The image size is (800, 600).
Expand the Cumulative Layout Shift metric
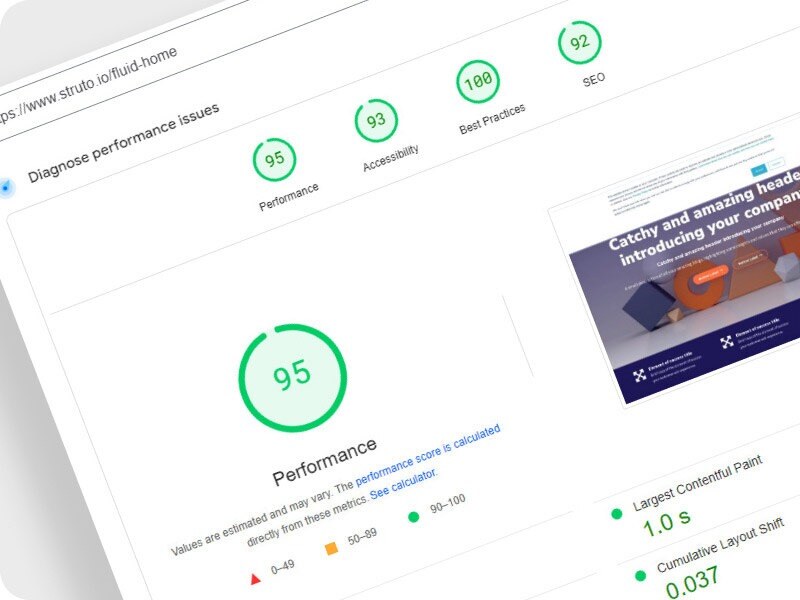(x=720, y=546)
